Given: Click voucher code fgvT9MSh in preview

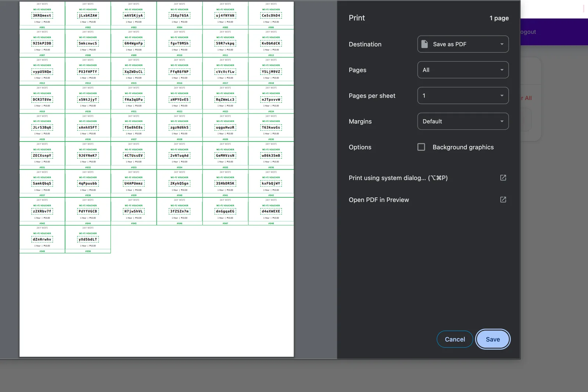Looking at the screenshot, I should coord(179,43).
